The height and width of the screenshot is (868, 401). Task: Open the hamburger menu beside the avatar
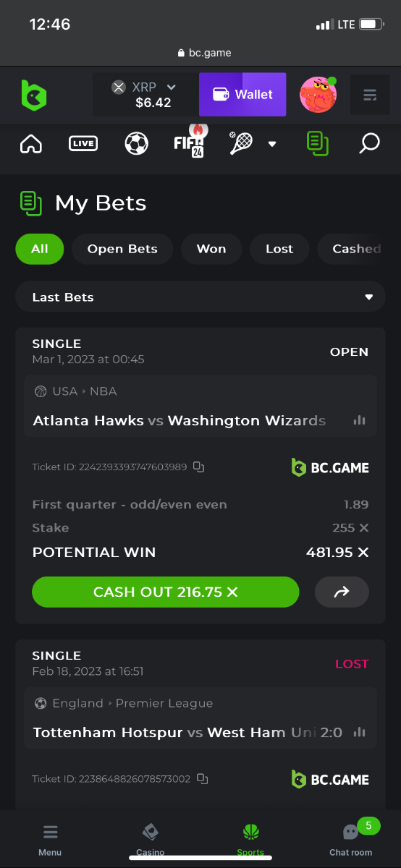click(x=370, y=95)
